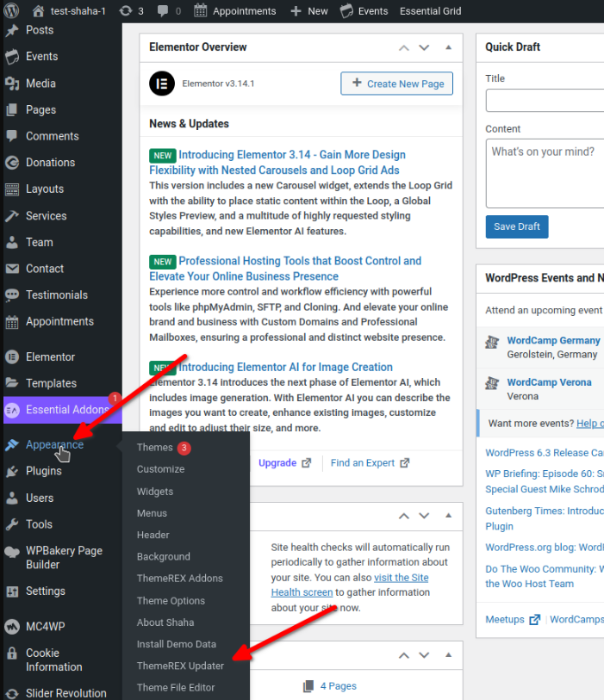Screen dimensions: 604x700
Task: Select Widgets in Appearance submenu
Action: point(155,491)
